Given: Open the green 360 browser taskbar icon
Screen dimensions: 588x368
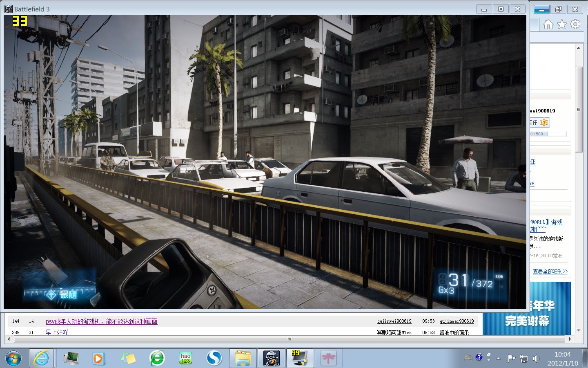Looking at the screenshot, I should [x=157, y=358].
